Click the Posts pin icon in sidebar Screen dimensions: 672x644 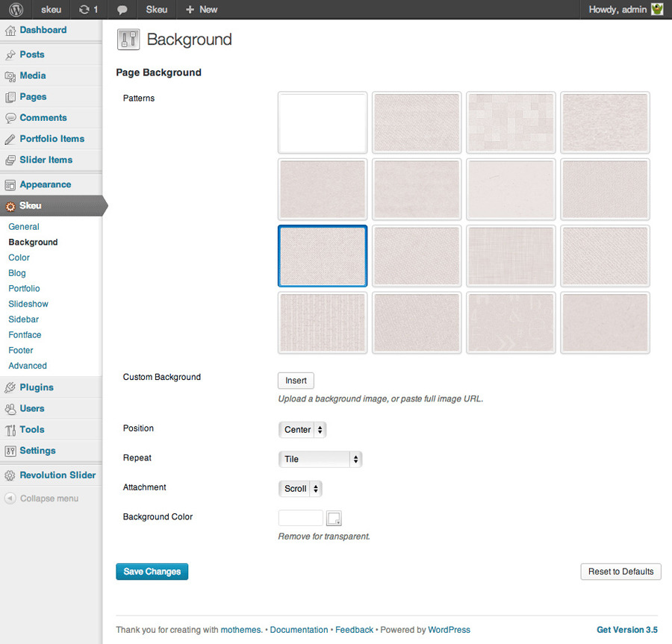point(10,54)
